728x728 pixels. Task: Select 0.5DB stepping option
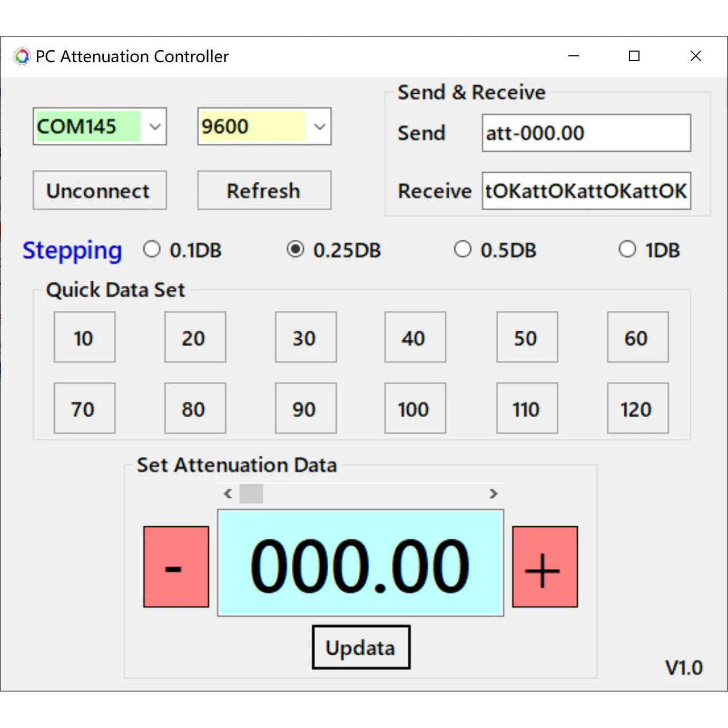pyautogui.click(x=495, y=250)
